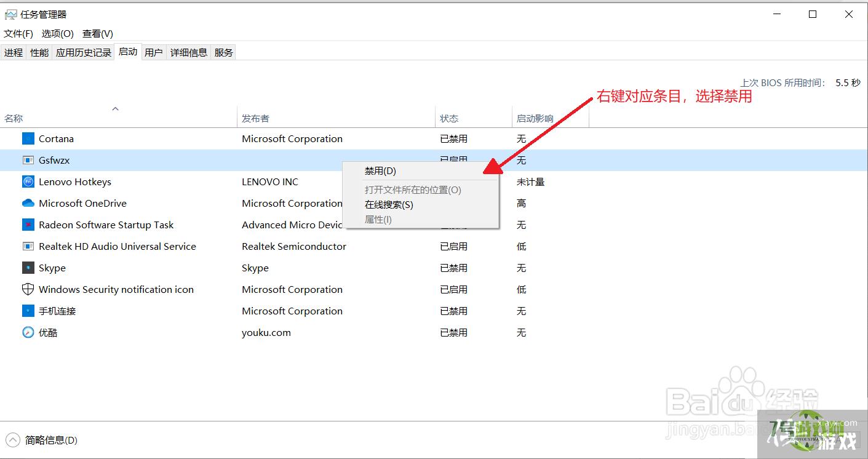Click the 优酷 app icon
The image size is (868, 459).
(x=28, y=332)
